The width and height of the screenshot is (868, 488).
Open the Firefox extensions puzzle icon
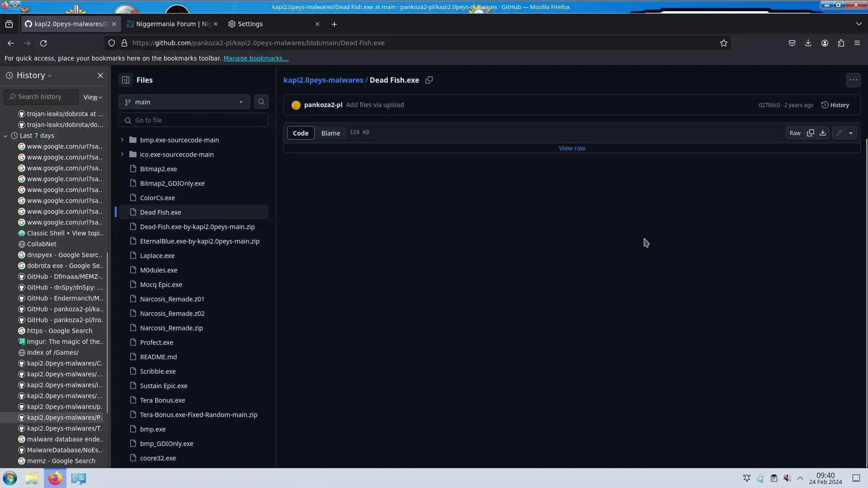841,43
